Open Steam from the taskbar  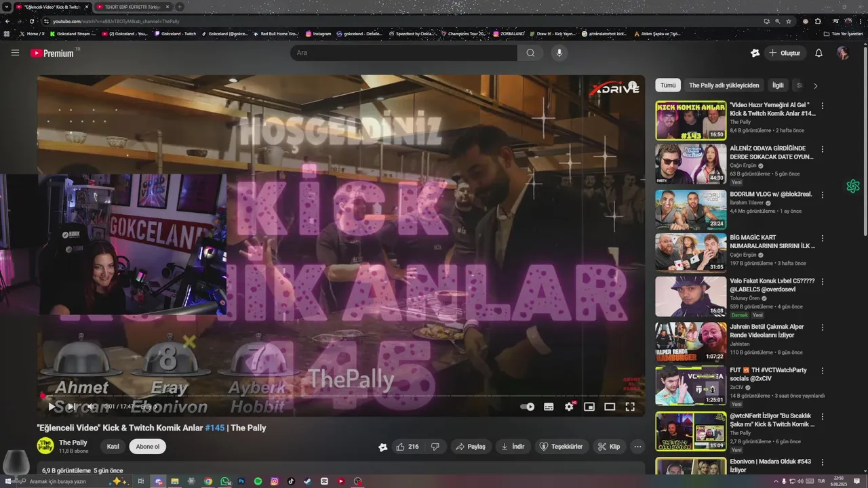coord(308,481)
